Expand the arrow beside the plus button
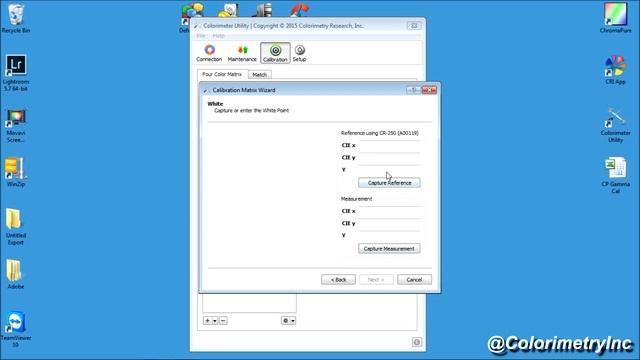The height and width of the screenshot is (360, 640). (x=215, y=321)
